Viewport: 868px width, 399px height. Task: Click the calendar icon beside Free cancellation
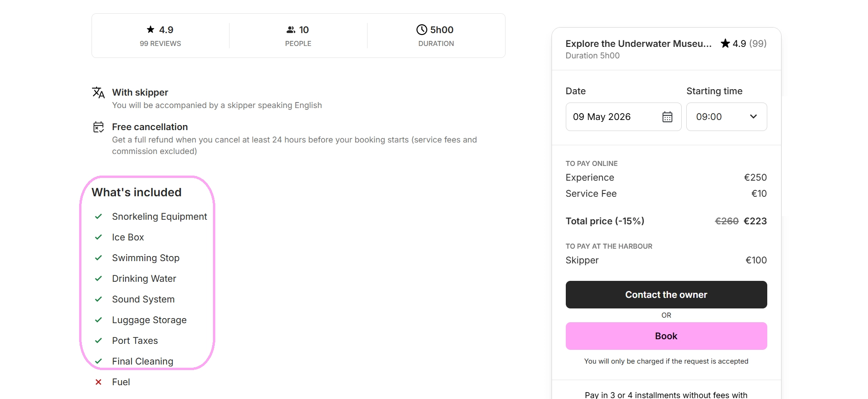tap(98, 127)
